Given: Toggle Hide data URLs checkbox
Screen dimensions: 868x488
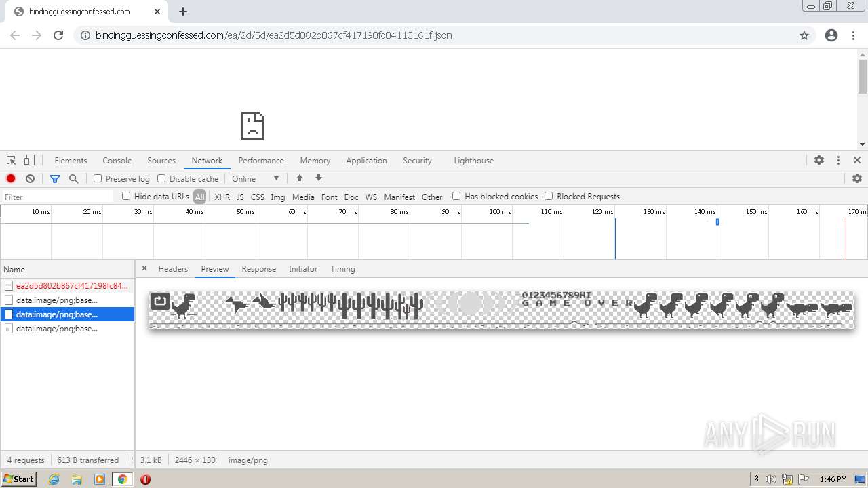Looking at the screenshot, I should pyautogui.click(x=126, y=196).
